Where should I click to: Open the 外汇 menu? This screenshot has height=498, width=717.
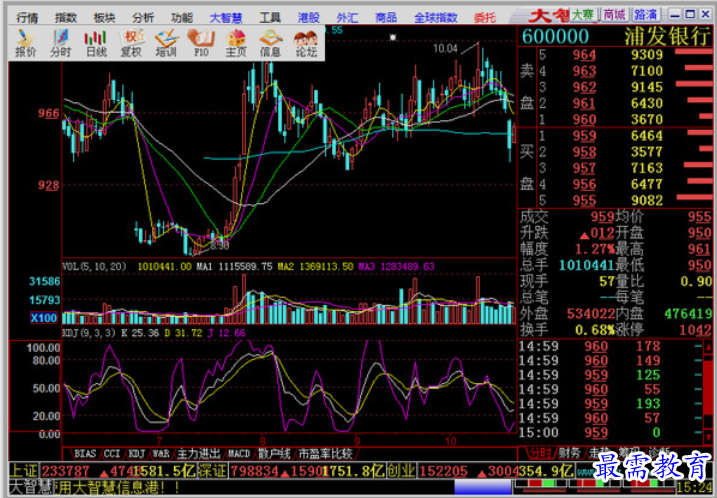(347, 17)
